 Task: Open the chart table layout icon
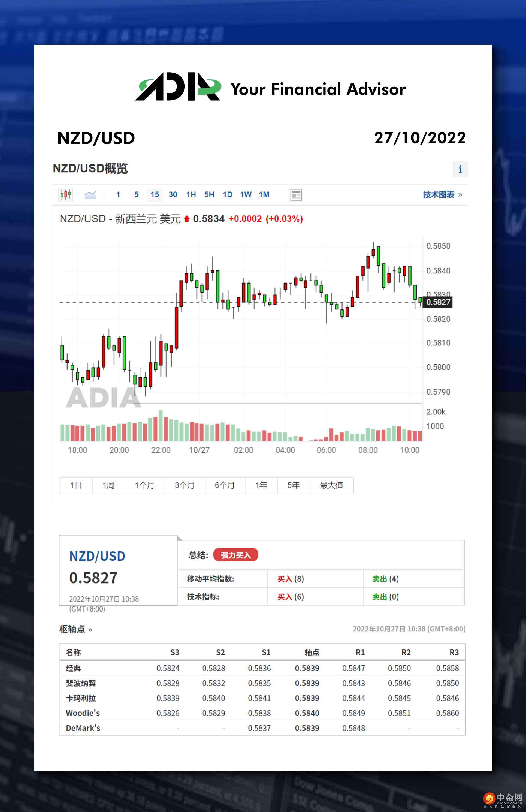pyautogui.click(x=295, y=195)
